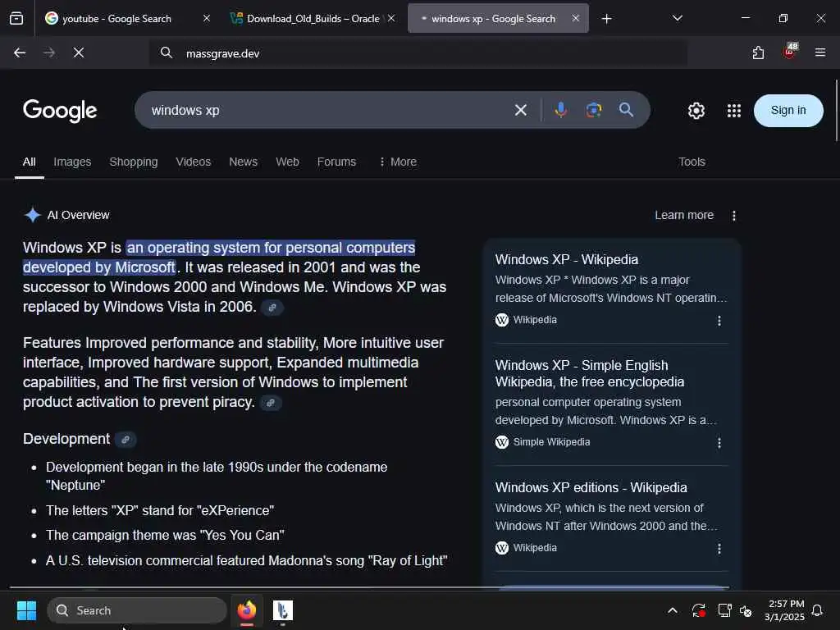Click the page vertical scrollbar
The image size is (840, 630).
[836, 111]
